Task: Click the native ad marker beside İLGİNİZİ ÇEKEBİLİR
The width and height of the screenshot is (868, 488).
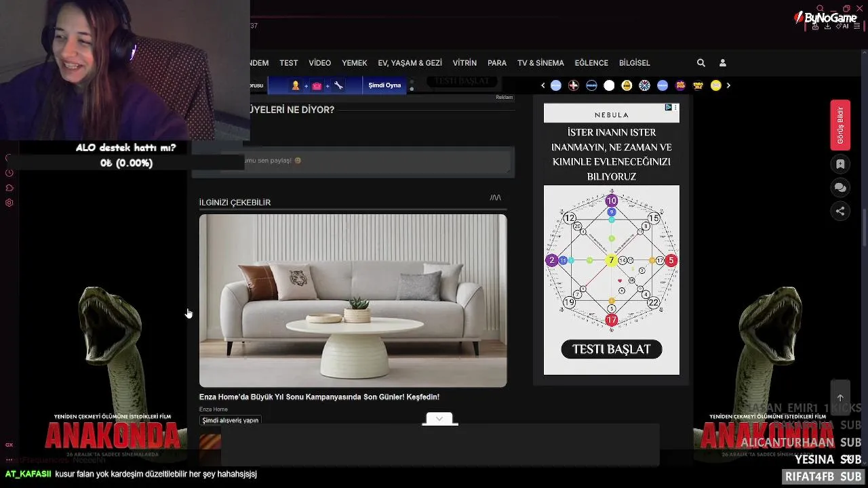Action: (x=496, y=198)
